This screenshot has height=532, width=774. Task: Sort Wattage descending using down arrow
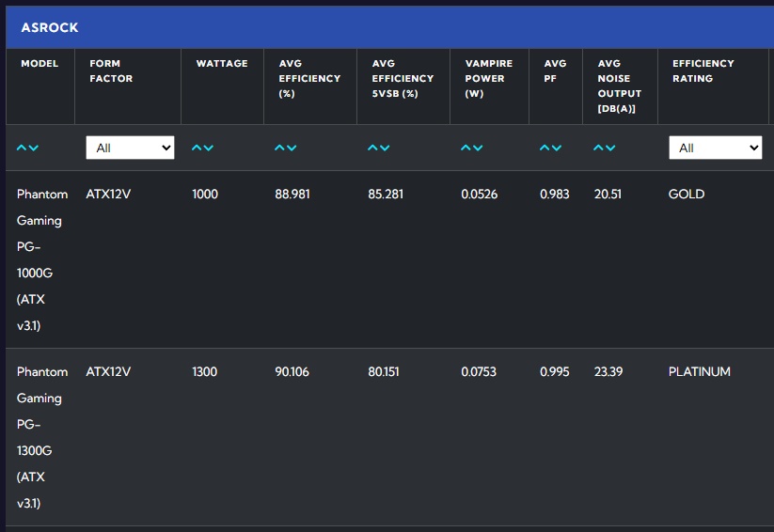[209, 148]
